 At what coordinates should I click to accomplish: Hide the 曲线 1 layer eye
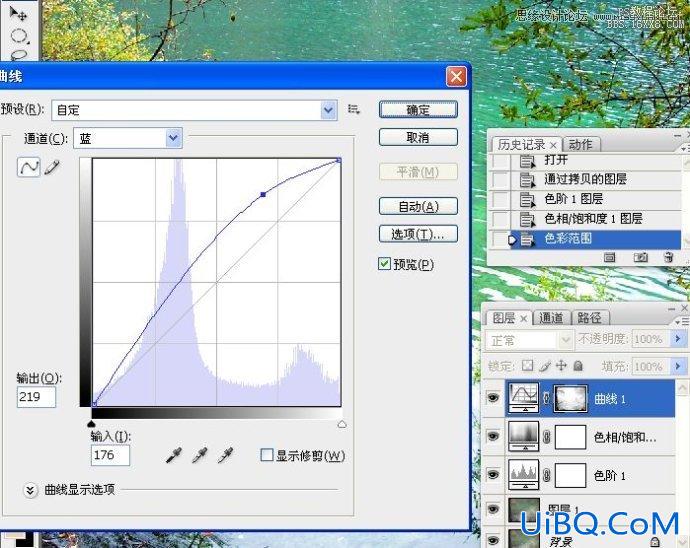click(493, 398)
